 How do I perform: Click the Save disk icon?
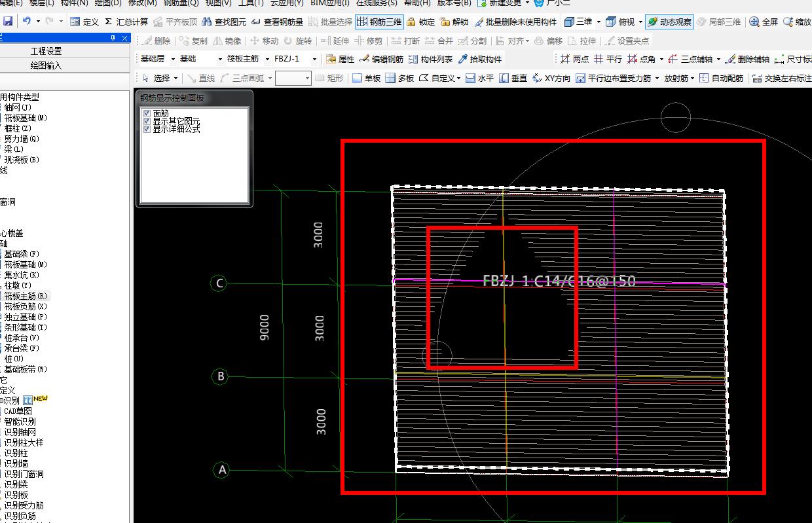click(8, 22)
